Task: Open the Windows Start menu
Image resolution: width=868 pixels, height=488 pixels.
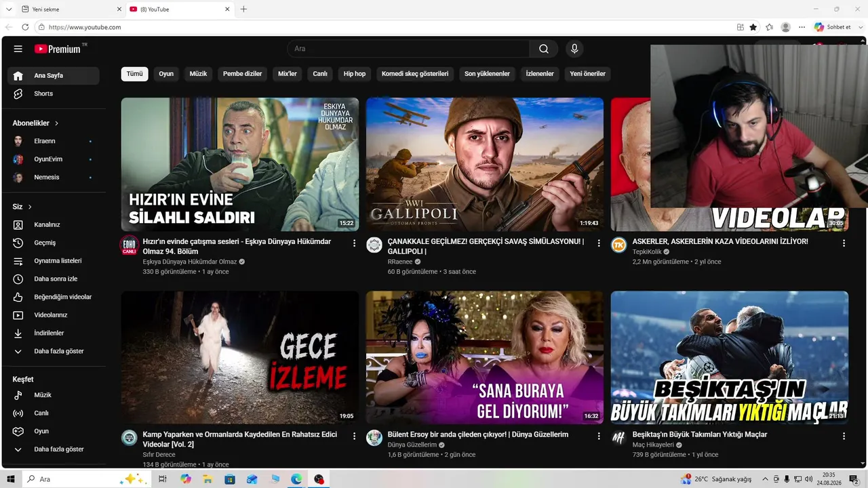Action: pos(11,479)
